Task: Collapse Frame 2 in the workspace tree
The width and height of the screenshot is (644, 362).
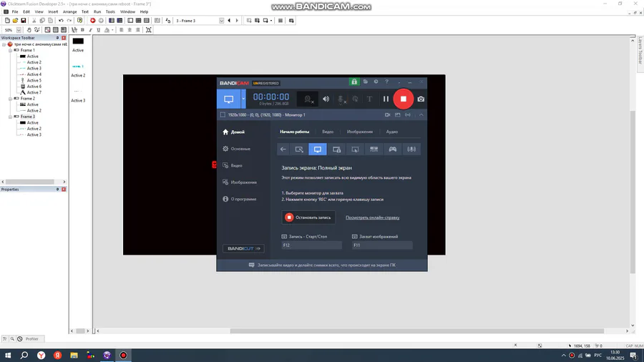Action: (10, 99)
